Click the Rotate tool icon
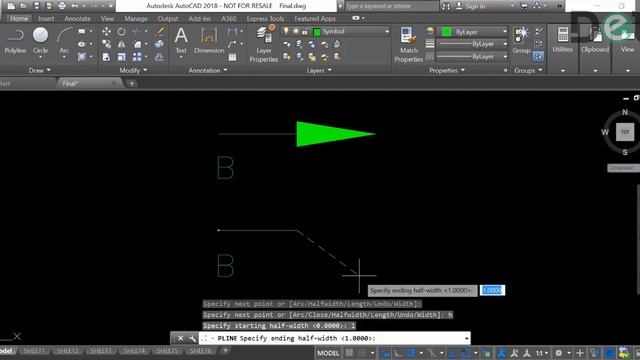The image size is (640, 360). point(122,31)
